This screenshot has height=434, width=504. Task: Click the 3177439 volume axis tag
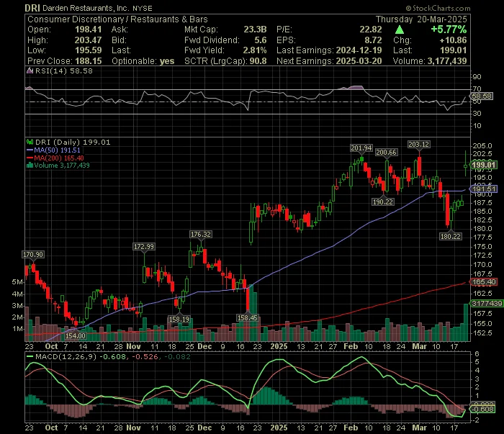pos(487,304)
